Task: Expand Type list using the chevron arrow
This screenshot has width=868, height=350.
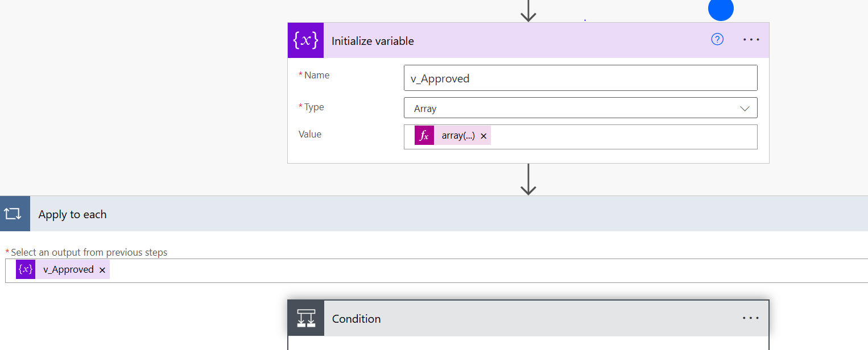Action: (745, 109)
